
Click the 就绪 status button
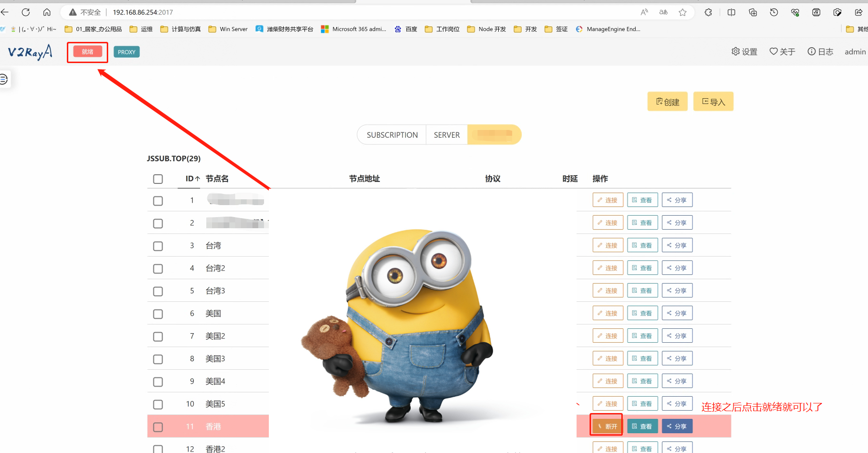(88, 52)
